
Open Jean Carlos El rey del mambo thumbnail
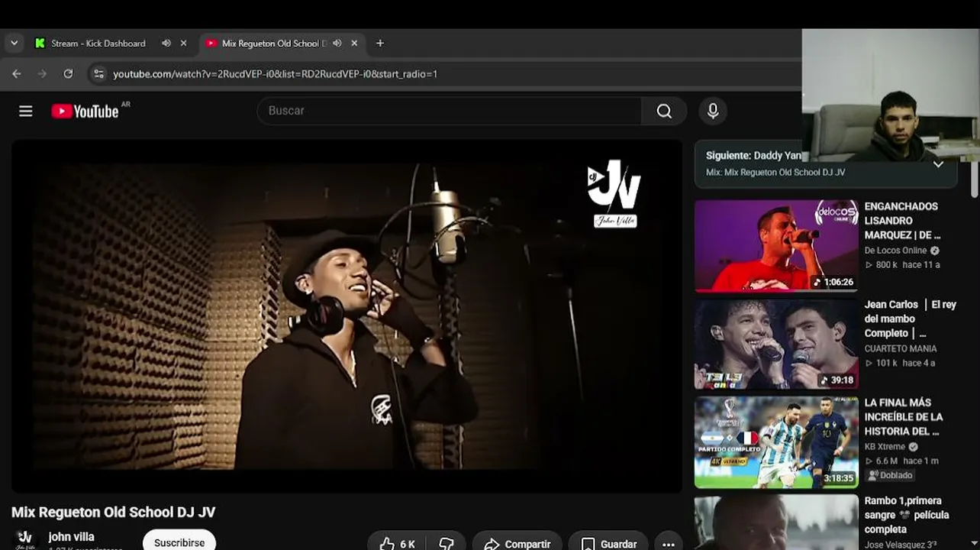pos(776,345)
